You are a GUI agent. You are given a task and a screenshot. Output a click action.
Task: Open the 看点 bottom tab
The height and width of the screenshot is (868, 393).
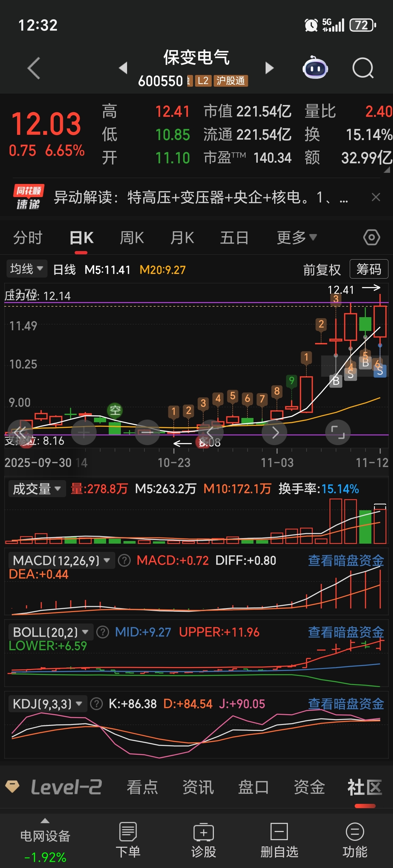coord(142,787)
